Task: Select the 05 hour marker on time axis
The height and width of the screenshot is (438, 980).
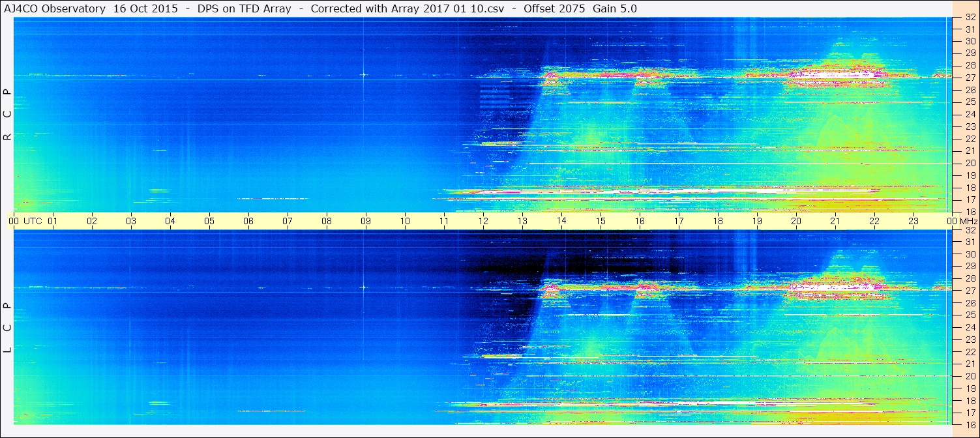Action: point(209,221)
